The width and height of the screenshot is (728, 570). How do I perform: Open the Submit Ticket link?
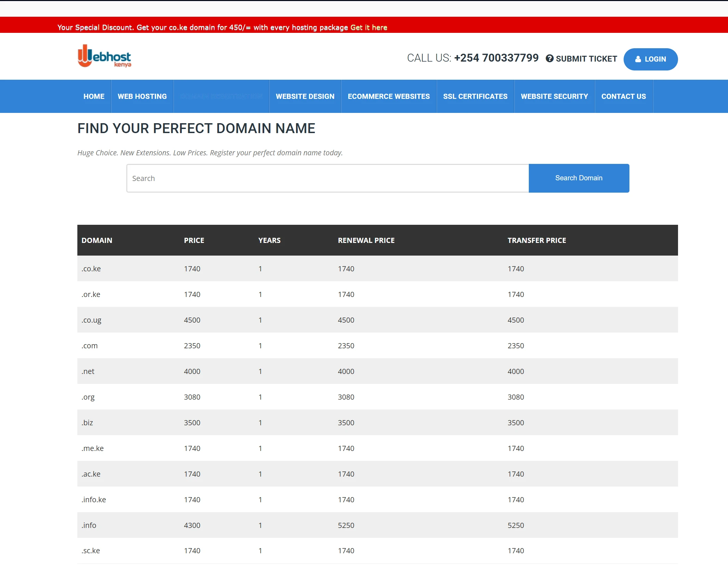coord(581,59)
